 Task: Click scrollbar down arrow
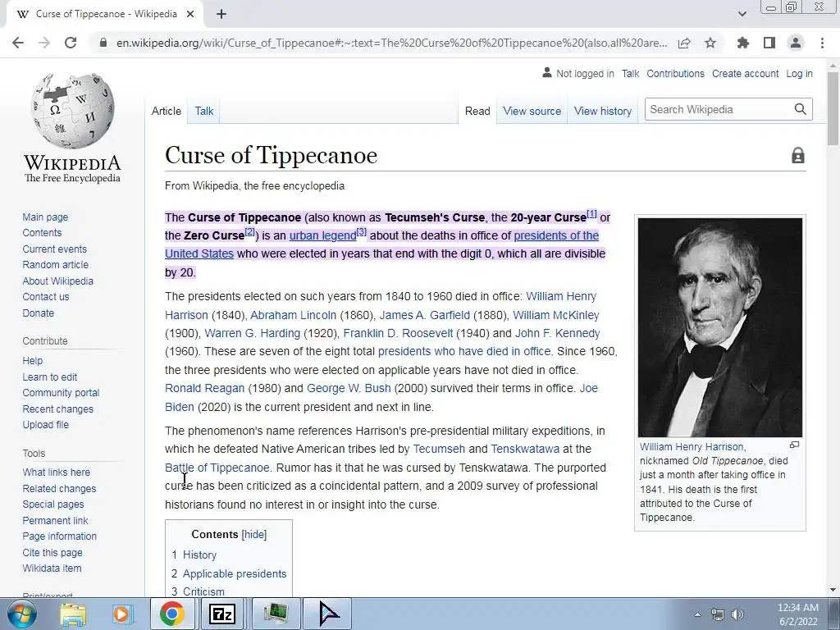tap(833, 590)
